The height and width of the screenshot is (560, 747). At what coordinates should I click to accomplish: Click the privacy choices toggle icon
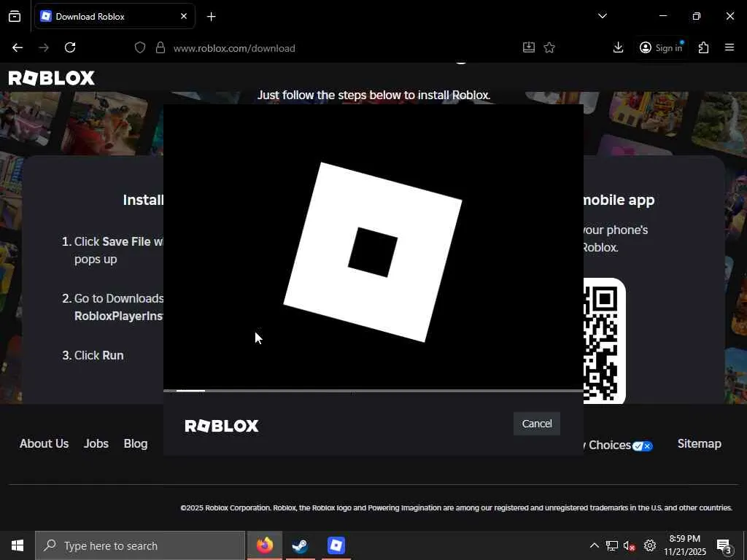click(x=643, y=446)
